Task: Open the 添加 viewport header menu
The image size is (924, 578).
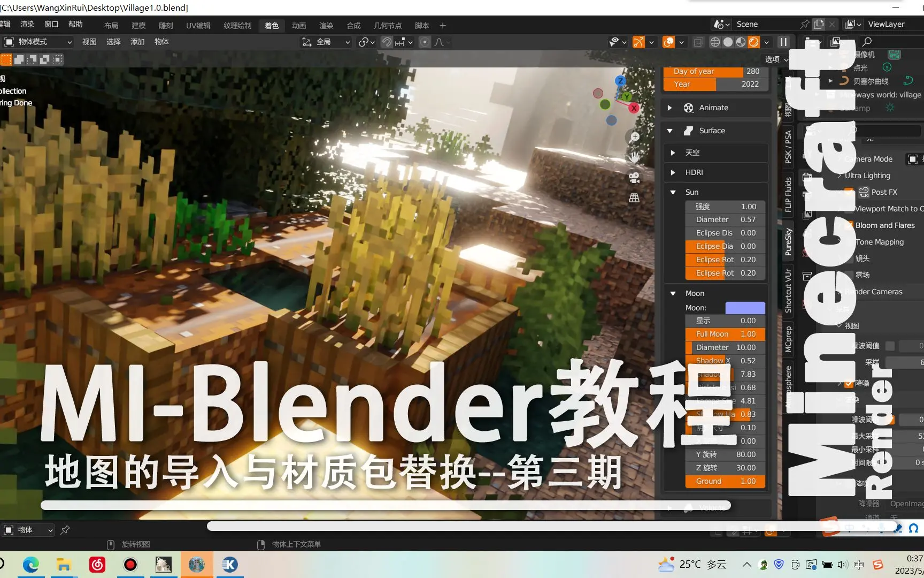Action: [x=137, y=42]
